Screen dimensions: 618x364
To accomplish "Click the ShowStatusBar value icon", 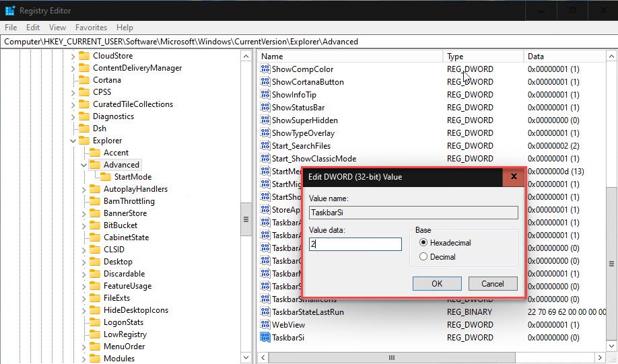I will tap(265, 108).
